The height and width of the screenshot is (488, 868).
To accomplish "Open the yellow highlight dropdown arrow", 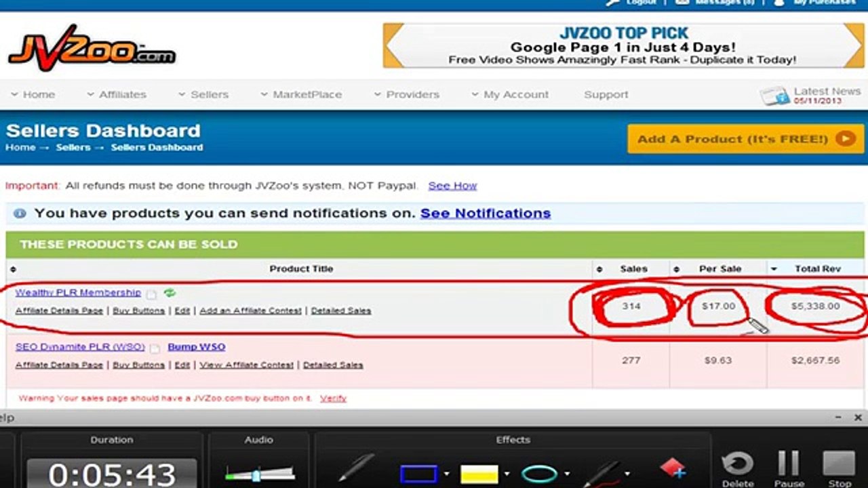I will click(x=507, y=474).
